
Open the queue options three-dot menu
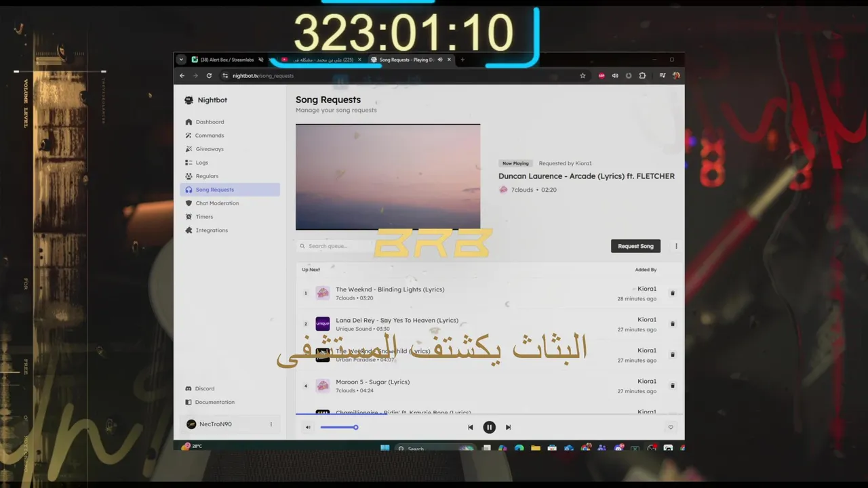point(676,246)
